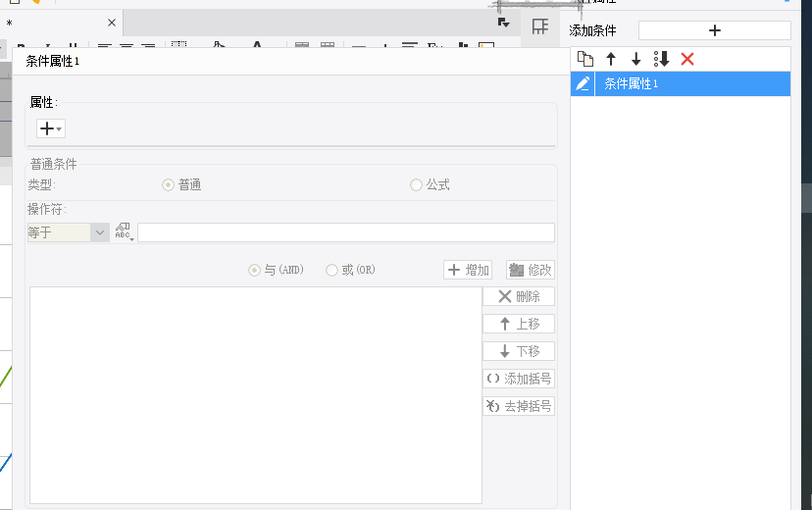Click the operator value input field
The image size is (812, 510).
pyautogui.click(x=345, y=232)
